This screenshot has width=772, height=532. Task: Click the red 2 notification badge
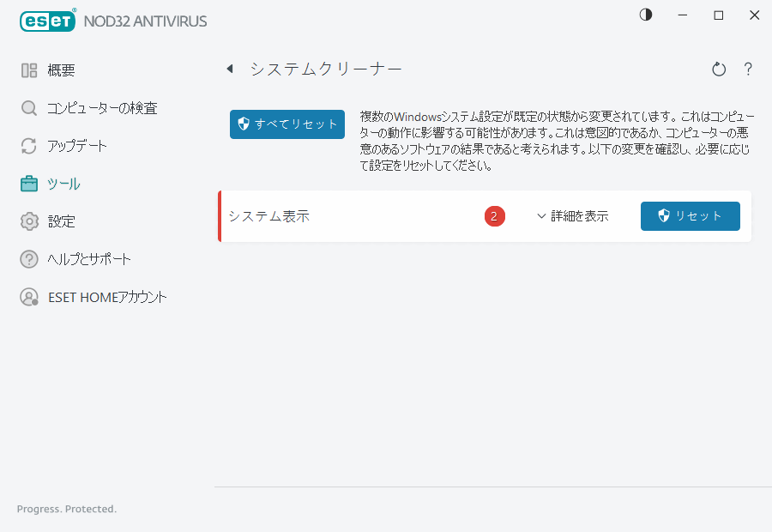click(494, 216)
